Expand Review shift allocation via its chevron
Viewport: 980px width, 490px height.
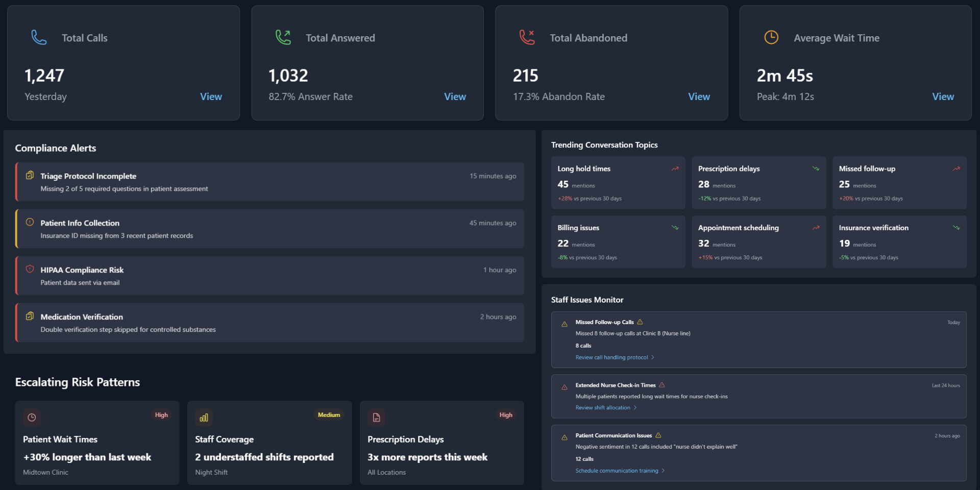pyautogui.click(x=635, y=407)
